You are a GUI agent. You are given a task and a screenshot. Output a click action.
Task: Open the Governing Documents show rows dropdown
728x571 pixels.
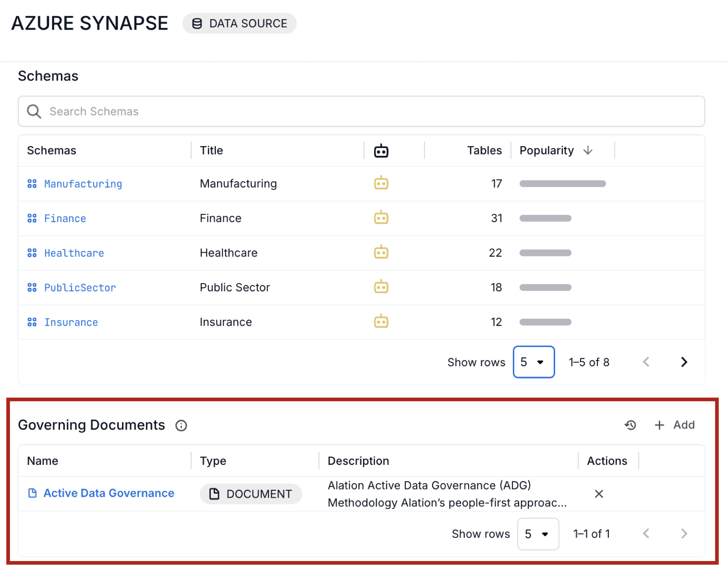[538, 534]
